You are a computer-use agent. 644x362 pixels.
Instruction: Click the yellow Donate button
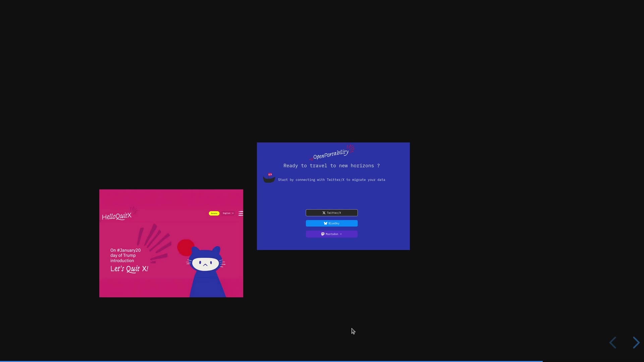(x=214, y=213)
